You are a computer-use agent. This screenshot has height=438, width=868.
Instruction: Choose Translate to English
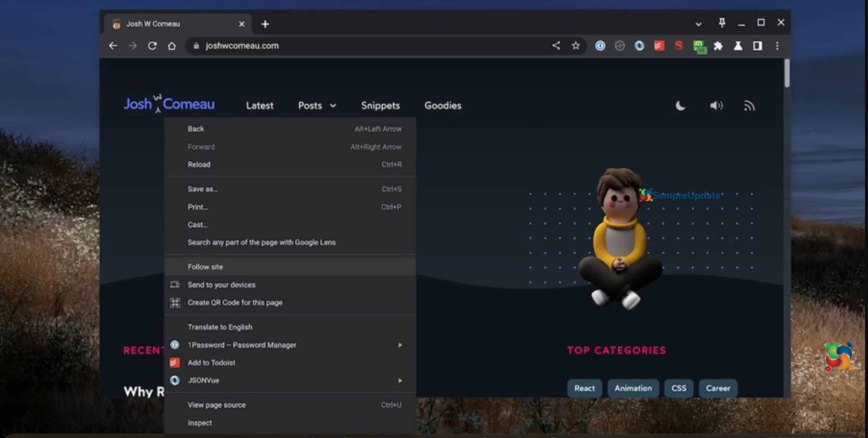pos(290,327)
